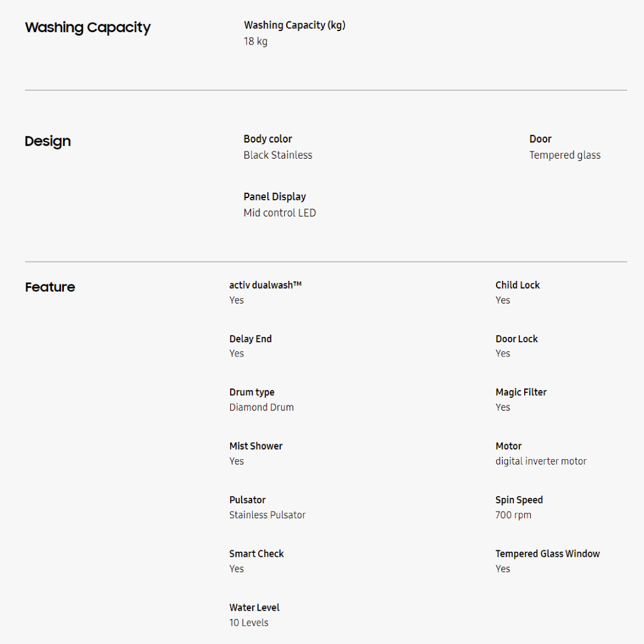Click the Stainless Pulsator value
This screenshot has height=644, width=644.
point(267,515)
